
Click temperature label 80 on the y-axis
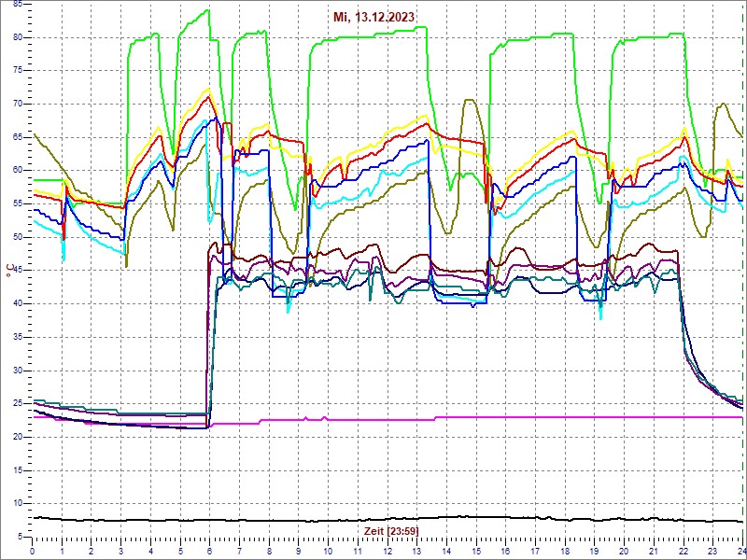point(17,37)
